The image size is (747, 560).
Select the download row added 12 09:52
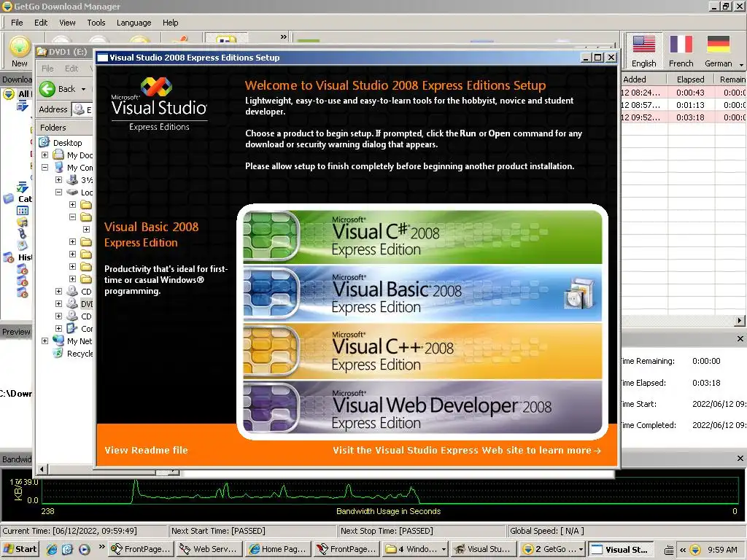(683, 117)
